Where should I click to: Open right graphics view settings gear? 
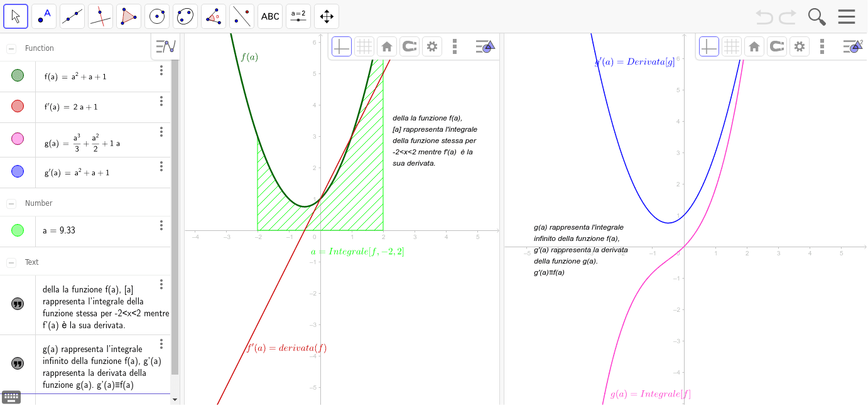click(x=800, y=46)
